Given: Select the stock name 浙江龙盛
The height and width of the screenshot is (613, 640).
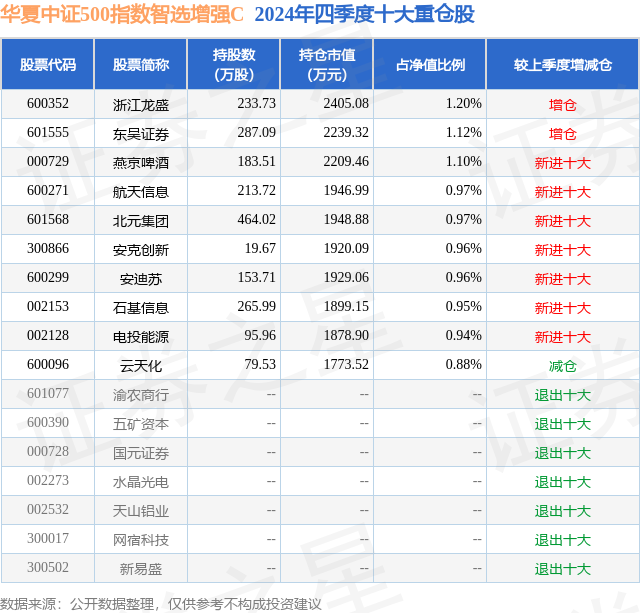Looking at the screenshot, I should tap(141, 105).
